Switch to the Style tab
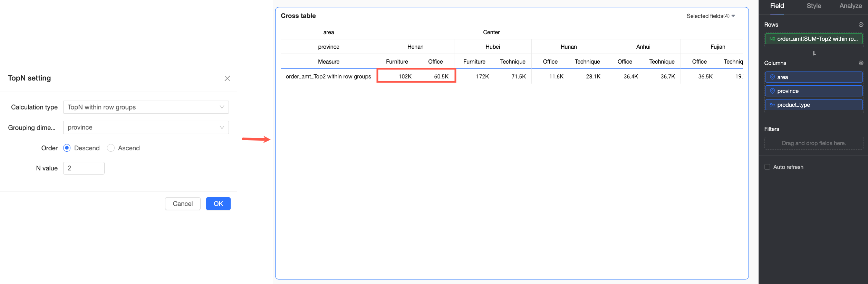The image size is (868, 284). point(814,6)
